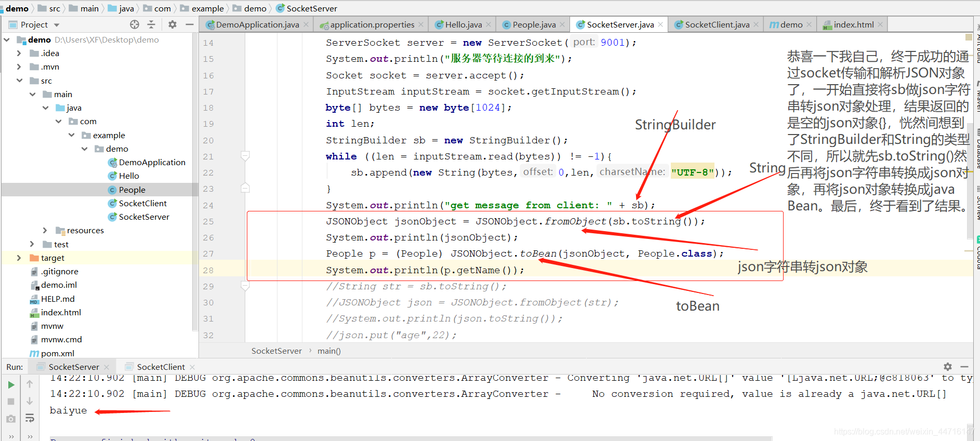The width and height of the screenshot is (980, 441).
Task: Click the Project panel vertical scrollbar
Action: tap(195, 182)
